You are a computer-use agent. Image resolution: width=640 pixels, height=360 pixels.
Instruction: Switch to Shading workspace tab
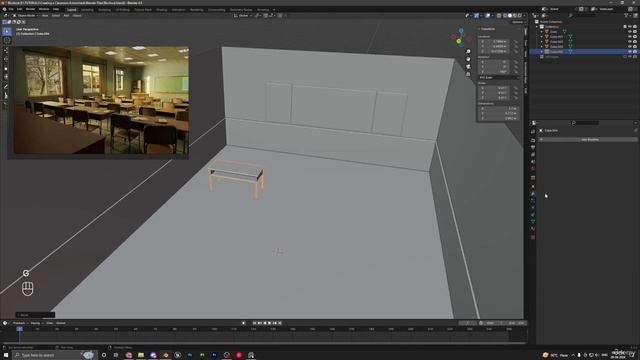162,9
